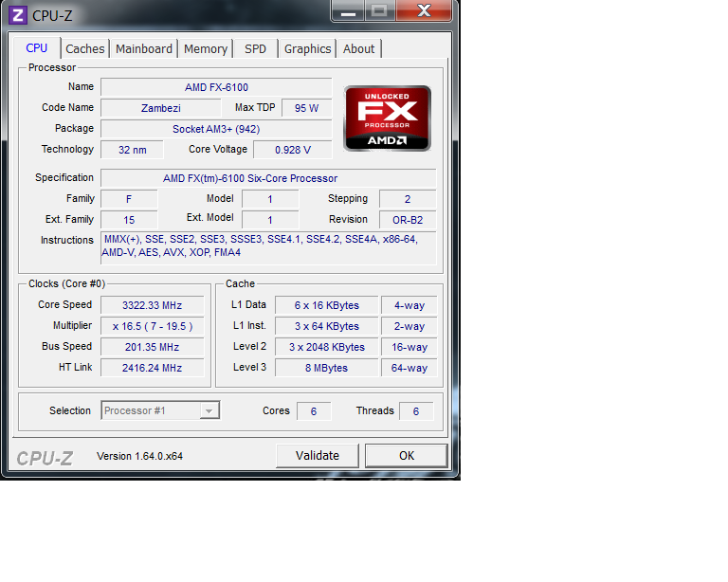
Task: Click the Ext. Family value 15
Action: [129, 220]
